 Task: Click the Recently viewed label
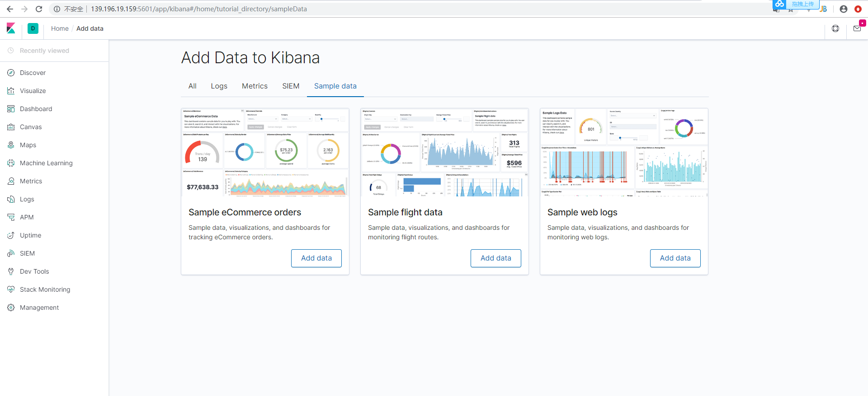pyautogui.click(x=44, y=51)
